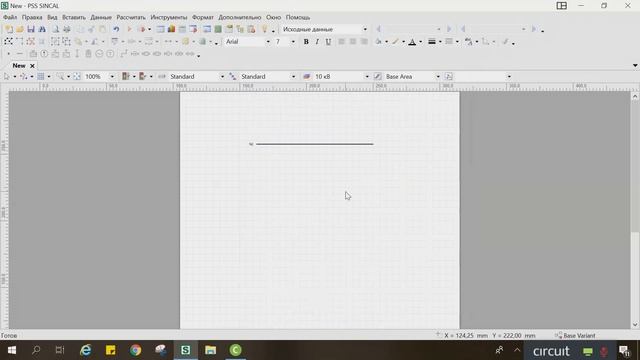This screenshot has width=640, height=360.
Task: Click the circled number one element icon
Action: point(44,54)
